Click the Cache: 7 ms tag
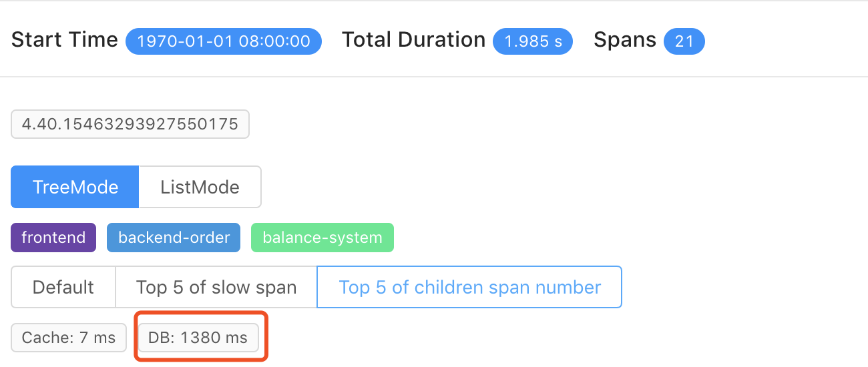Screen dimensions: 868x367 click(69, 338)
